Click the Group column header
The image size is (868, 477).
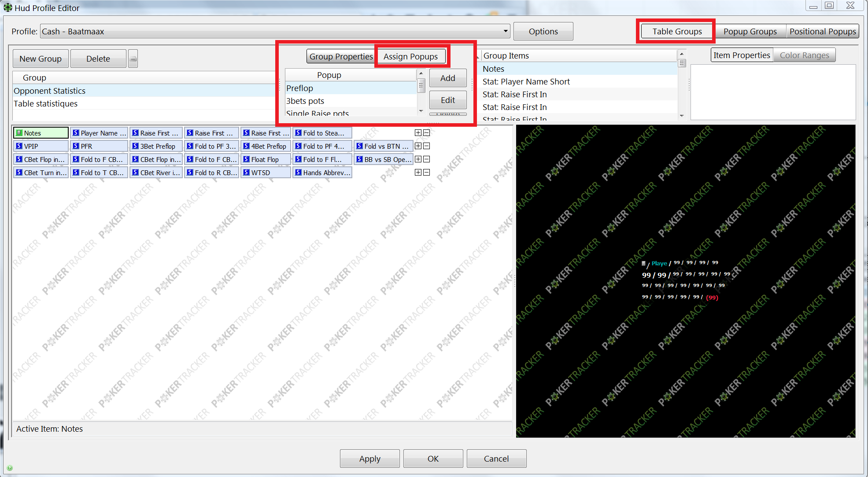click(144, 77)
